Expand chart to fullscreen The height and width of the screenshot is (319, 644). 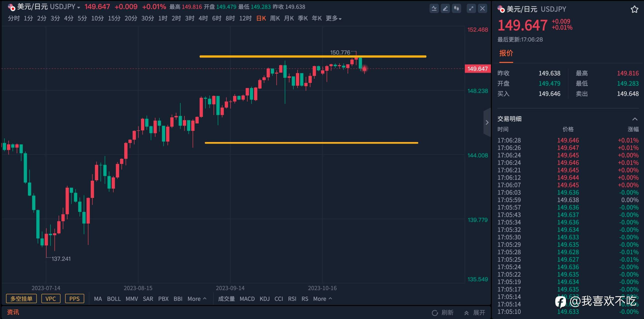[471, 9]
